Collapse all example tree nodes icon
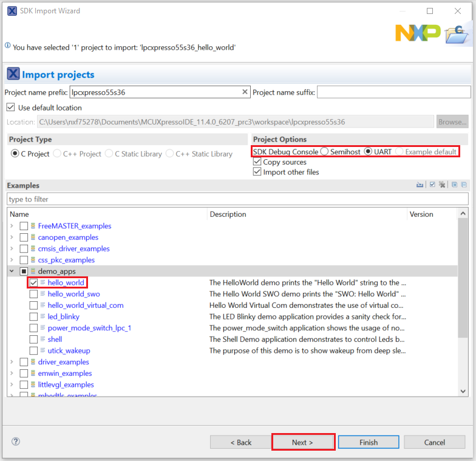The image size is (476, 461). click(x=464, y=185)
